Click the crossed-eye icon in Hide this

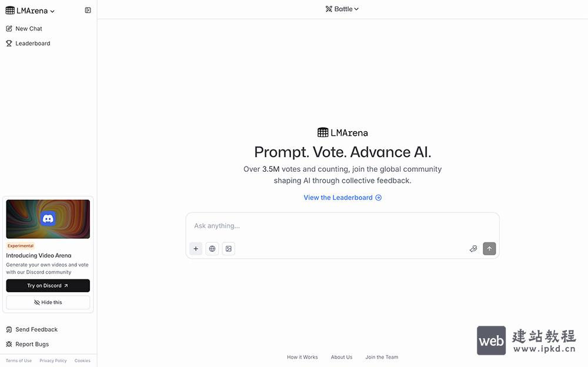click(x=36, y=302)
